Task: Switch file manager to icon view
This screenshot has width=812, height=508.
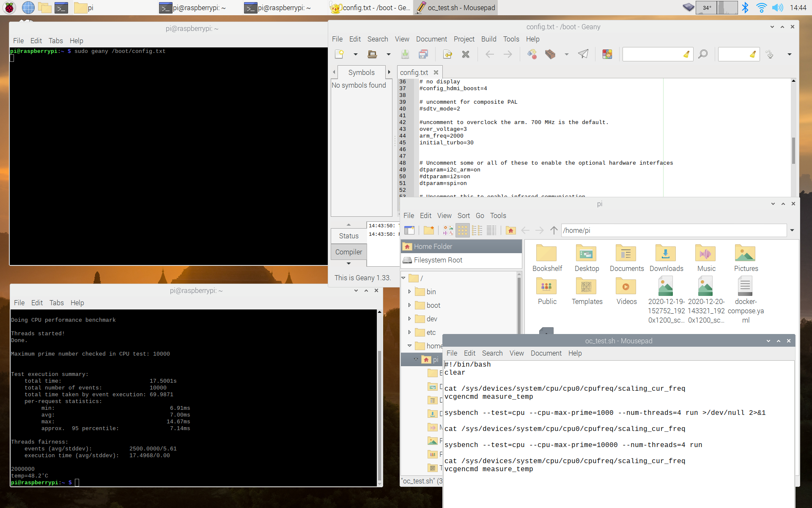Action: pyautogui.click(x=462, y=230)
